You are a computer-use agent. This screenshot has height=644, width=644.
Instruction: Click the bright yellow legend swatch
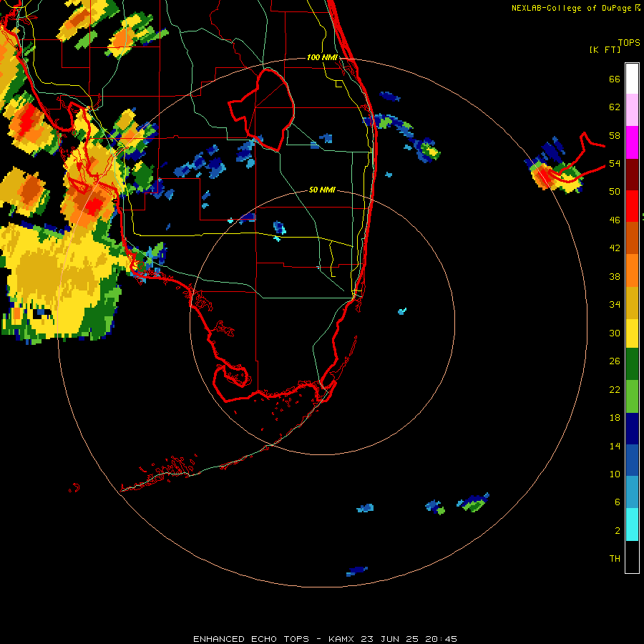[x=632, y=333]
